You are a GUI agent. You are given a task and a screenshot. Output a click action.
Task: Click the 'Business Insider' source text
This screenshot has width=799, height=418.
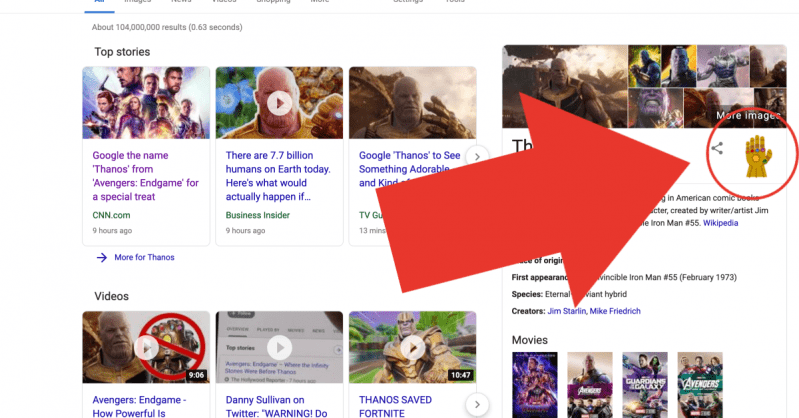pos(258,215)
